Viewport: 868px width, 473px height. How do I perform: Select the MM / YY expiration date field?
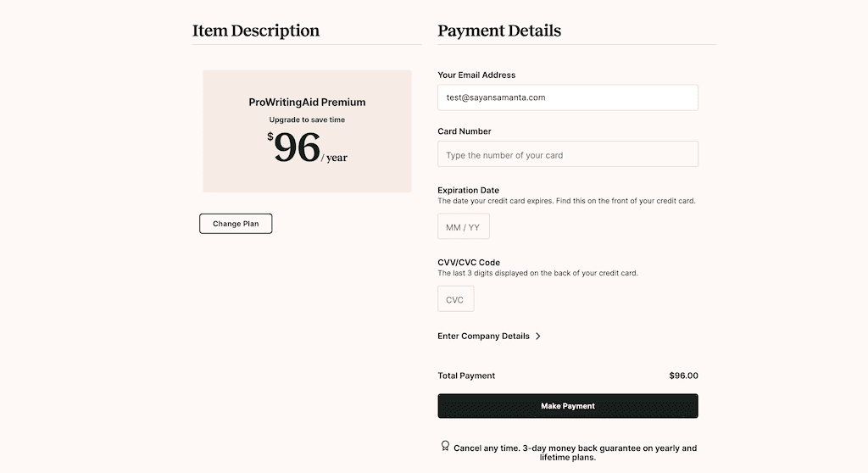[463, 227]
